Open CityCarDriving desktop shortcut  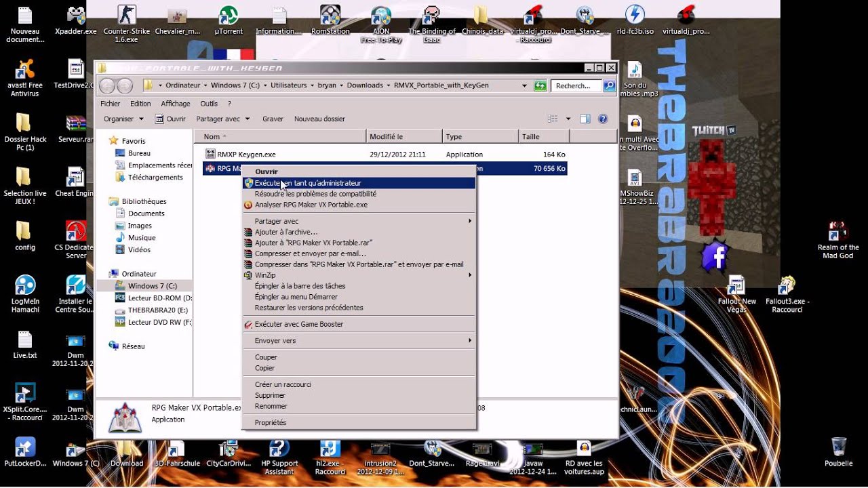(228, 453)
